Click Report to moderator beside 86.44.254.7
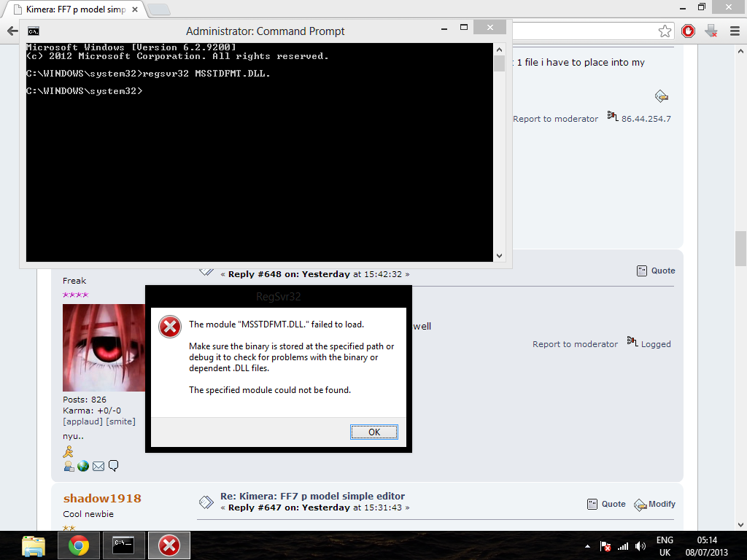Image resolution: width=747 pixels, height=560 pixels. click(555, 119)
